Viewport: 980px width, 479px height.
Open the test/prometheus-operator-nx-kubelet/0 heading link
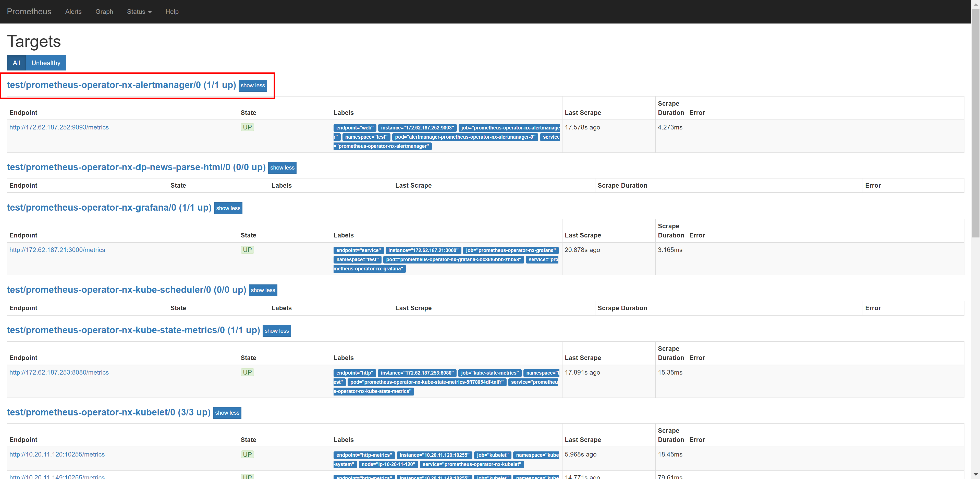tap(109, 412)
